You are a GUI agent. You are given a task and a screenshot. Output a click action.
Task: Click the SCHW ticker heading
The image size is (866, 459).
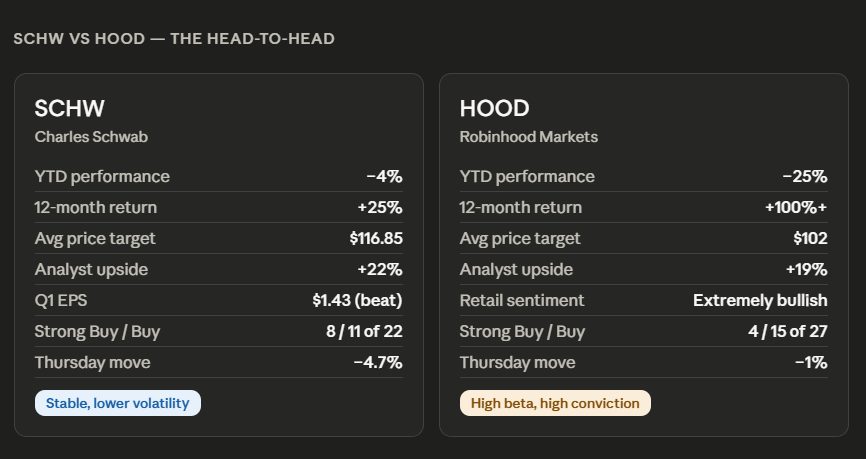tap(70, 108)
